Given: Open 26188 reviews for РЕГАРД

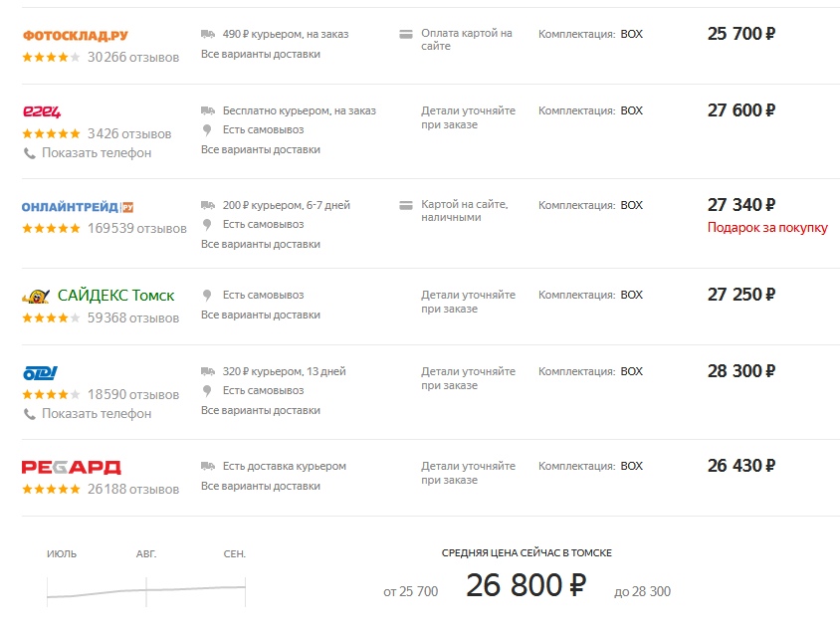Looking at the screenshot, I should coord(133,490).
